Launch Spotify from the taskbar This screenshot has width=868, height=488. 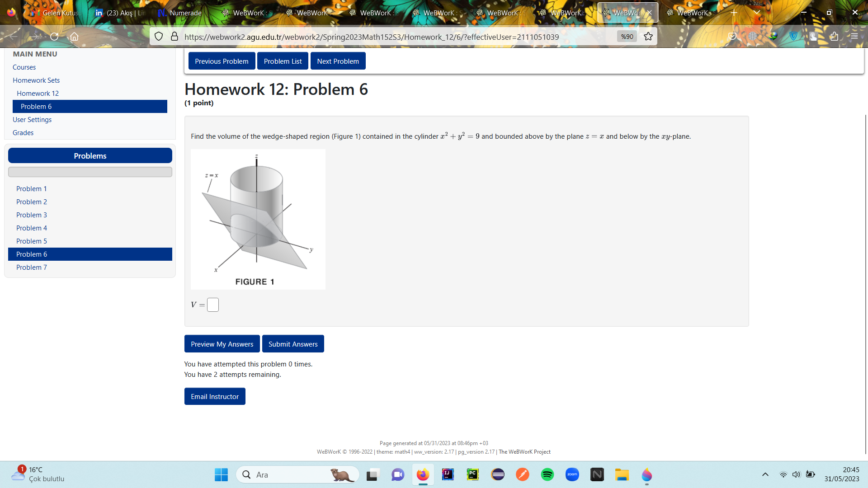[x=547, y=475]
